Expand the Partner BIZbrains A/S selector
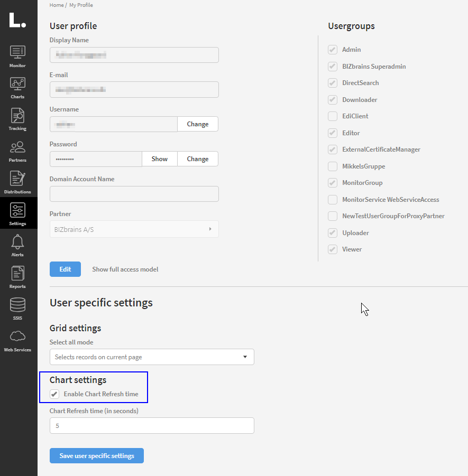468x476 pixels. pyautogui.click(x=134, y=229)
